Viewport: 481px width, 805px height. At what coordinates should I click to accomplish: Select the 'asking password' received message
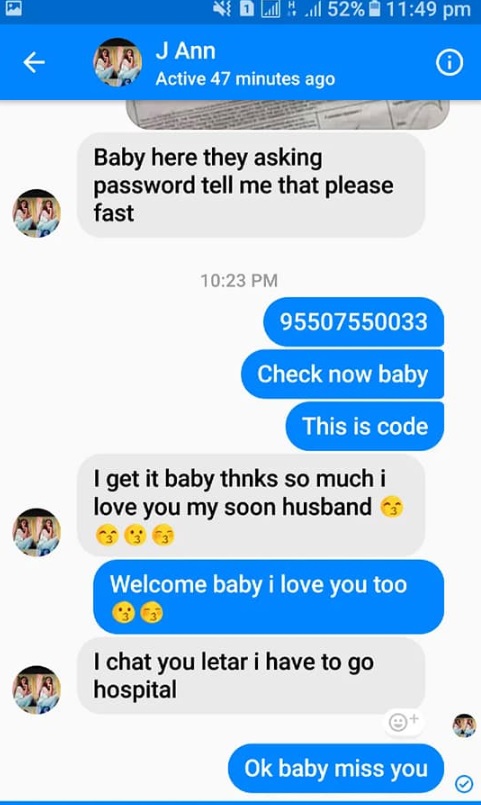251,185
